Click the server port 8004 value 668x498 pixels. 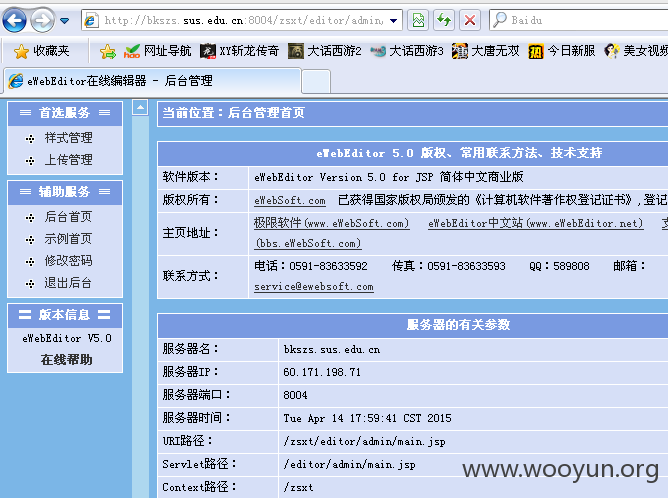coord(295,395)
